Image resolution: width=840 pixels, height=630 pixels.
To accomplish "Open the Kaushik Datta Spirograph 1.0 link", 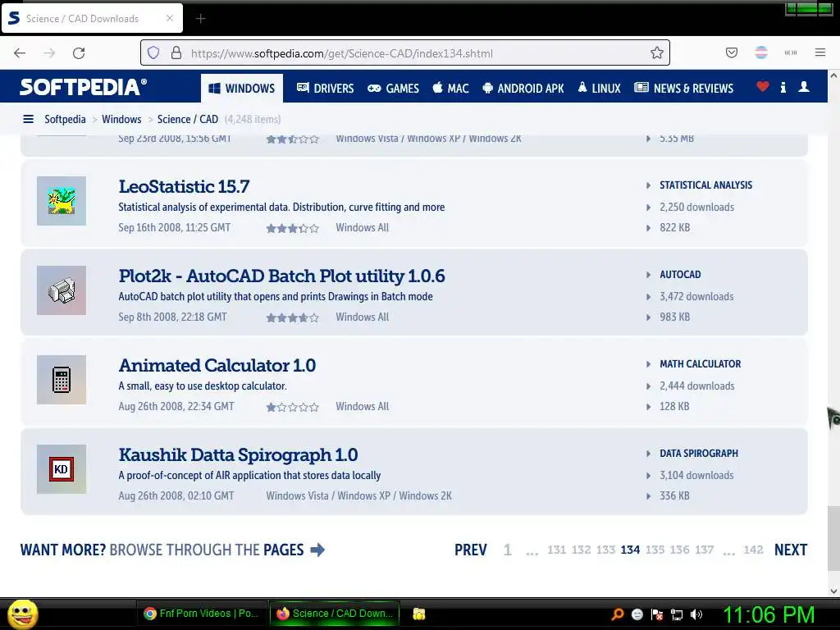I will click(x=239, y=454).
